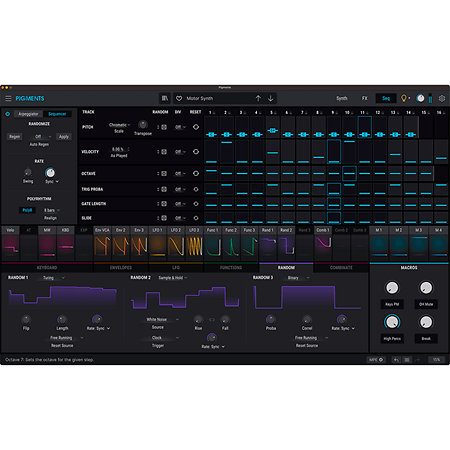This screenshot has height=450, width=450.
Task: Click the Realign button
Action: click(51, 218)
